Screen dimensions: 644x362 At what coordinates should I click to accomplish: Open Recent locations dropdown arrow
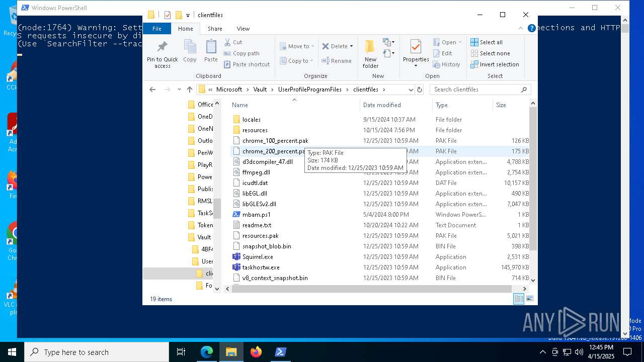179,89
